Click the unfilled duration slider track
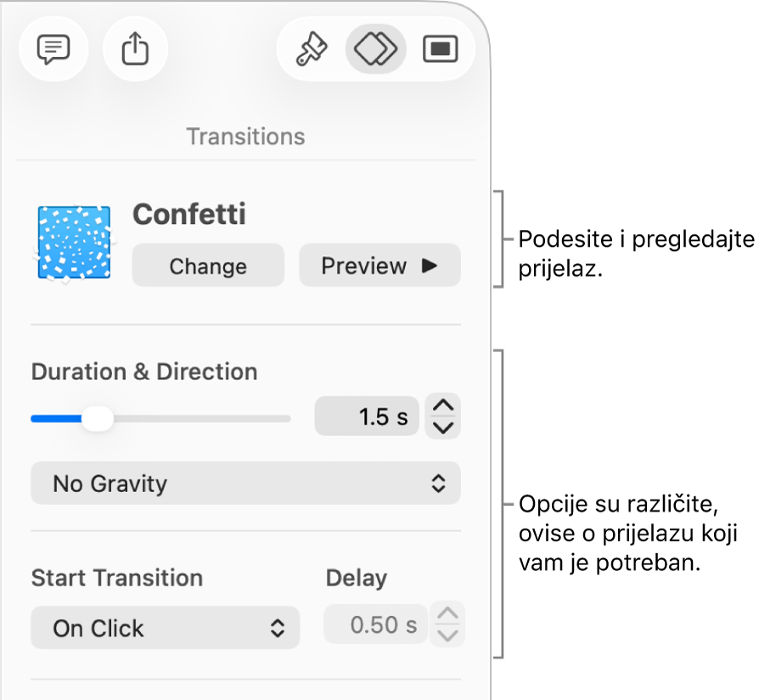Image resolution: width=759 pixels, height=700 pixels. point(204,418)
